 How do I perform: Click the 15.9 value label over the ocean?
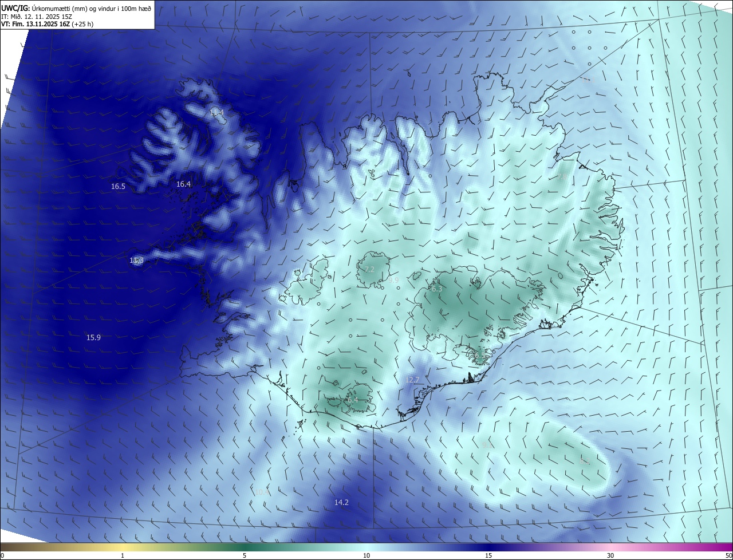coord(93,338)
